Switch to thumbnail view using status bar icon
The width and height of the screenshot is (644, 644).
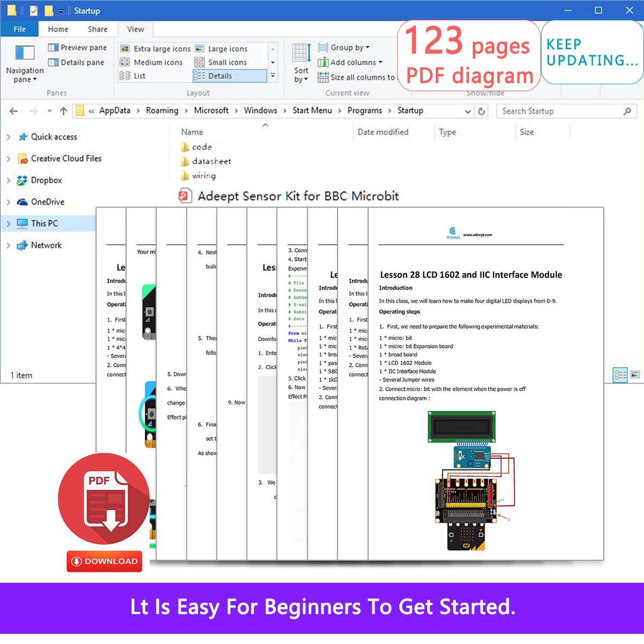coord(635,374)
